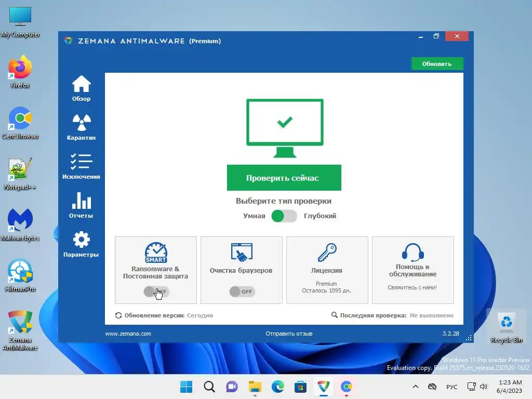The height and width of the screenshot is (399, 532).
Task: Select Умная scan type label
Action: [254, 216]
